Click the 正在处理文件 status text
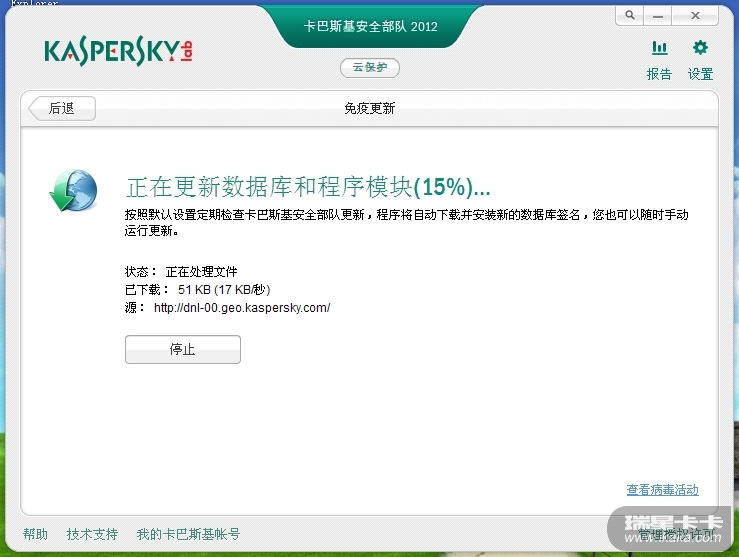The image size is (739, 557). (x=201, y=271)
